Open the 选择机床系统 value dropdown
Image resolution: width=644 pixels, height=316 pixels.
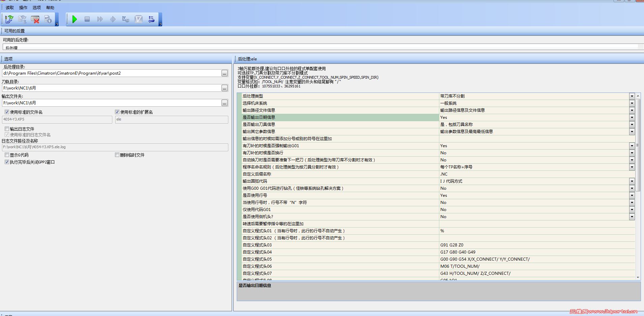(x=632, y=103)
